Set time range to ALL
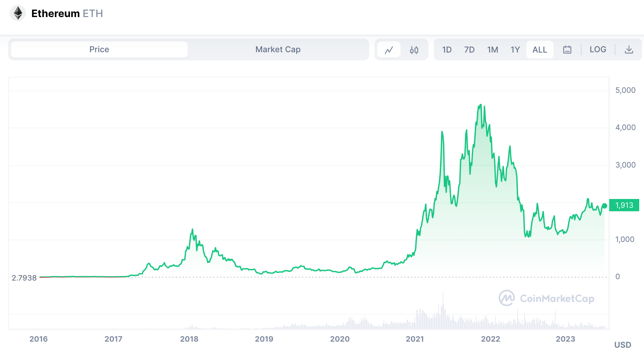 pos(540,50)
